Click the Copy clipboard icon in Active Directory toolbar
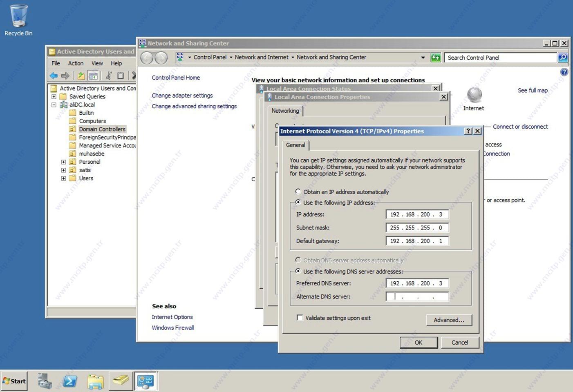Screen dimensions: 573x392 coord(121,76)
